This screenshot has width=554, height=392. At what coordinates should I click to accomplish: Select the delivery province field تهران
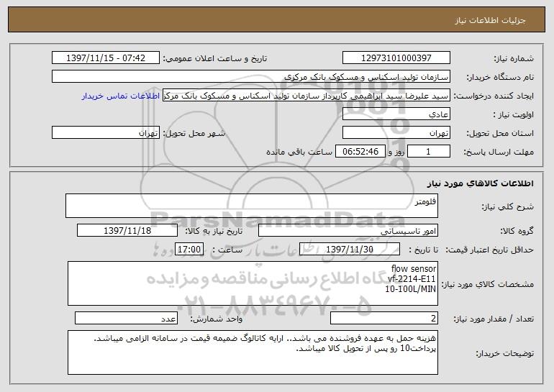click(x=396, y=132)
